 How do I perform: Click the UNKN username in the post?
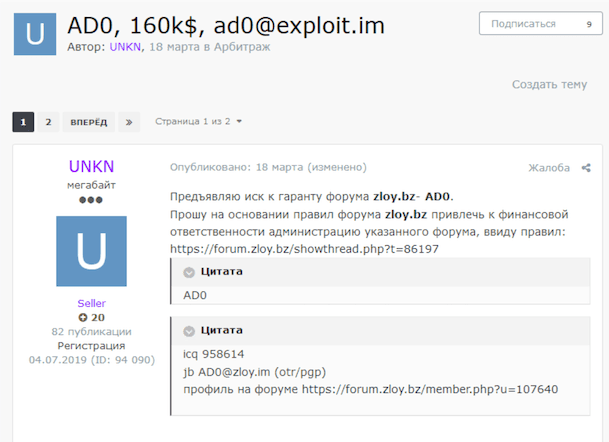pos(92,167)
